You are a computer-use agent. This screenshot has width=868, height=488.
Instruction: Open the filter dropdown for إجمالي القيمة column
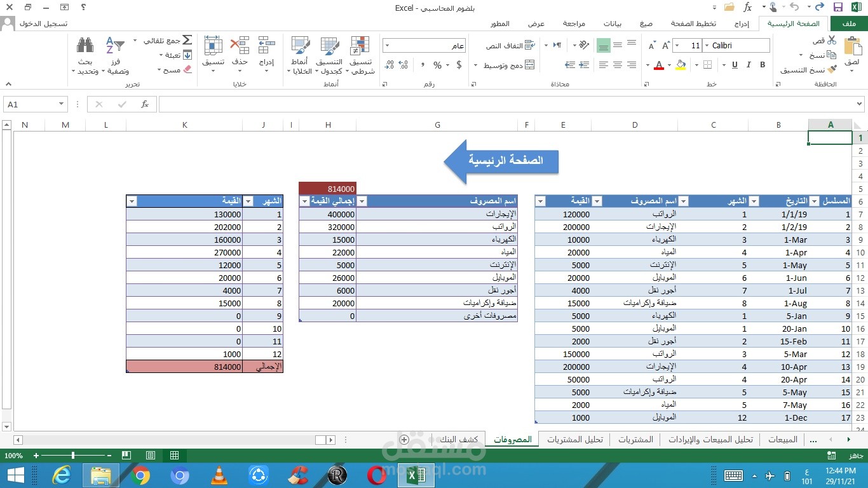tap(304, 201)
